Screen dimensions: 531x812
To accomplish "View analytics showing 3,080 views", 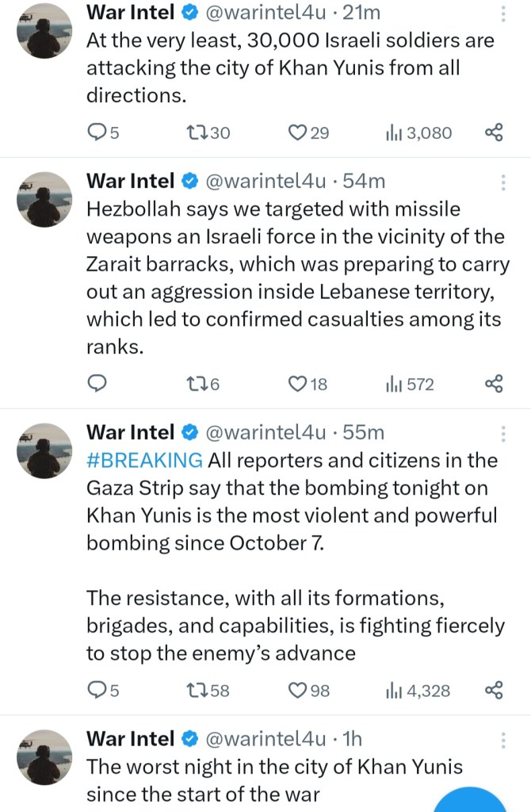I will 418,132.
